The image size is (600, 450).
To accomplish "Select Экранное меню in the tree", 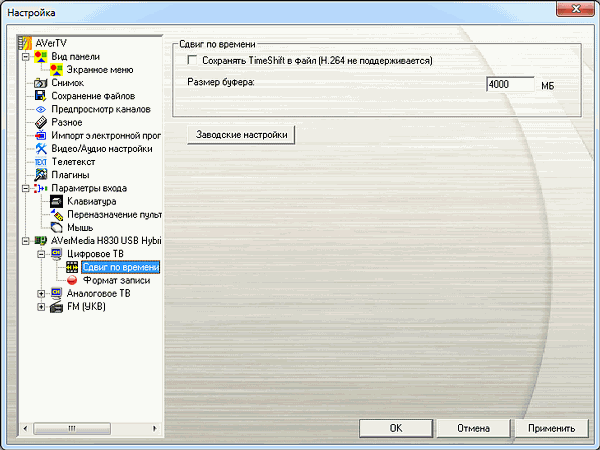I will pyautogui.click(x=100, y=70).
